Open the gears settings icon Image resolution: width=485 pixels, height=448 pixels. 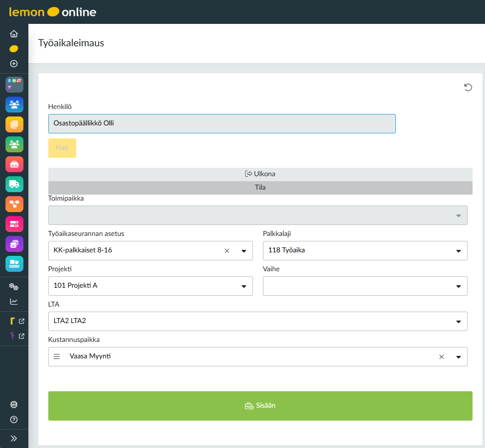coord(14,287)
